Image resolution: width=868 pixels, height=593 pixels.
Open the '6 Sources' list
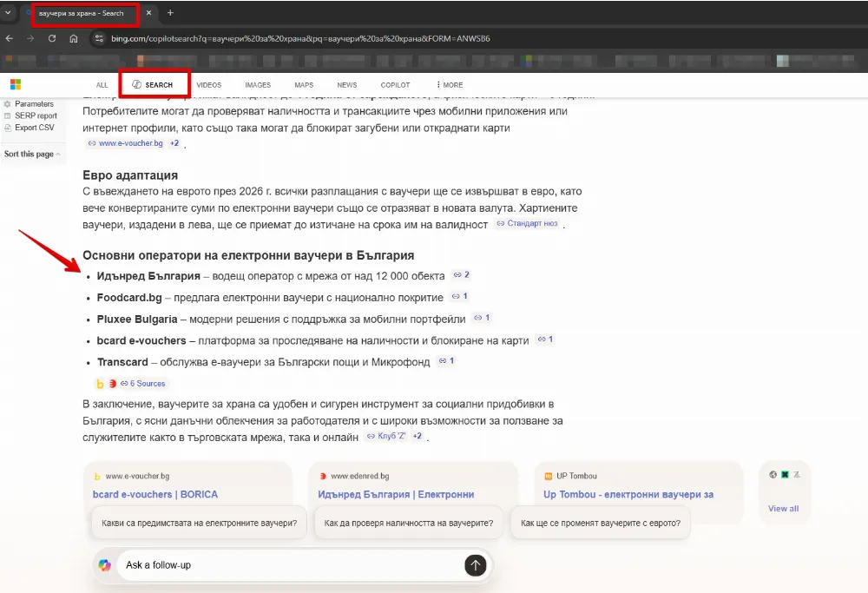143,383
